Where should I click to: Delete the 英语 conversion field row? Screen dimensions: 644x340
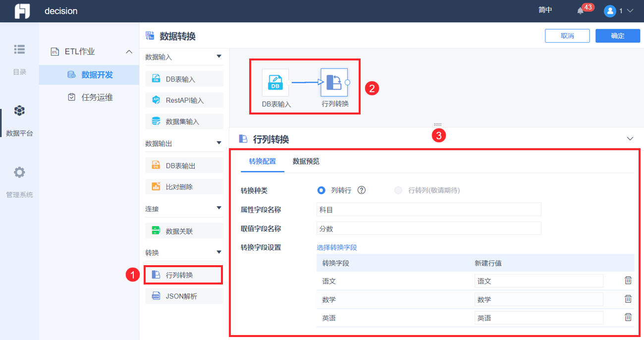click(628, 317)
